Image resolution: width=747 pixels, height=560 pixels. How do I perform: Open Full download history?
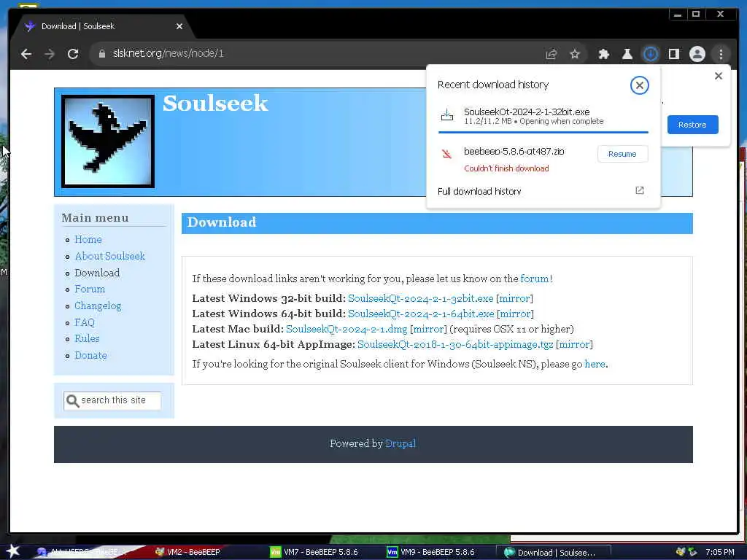click(x=479, y=191)
